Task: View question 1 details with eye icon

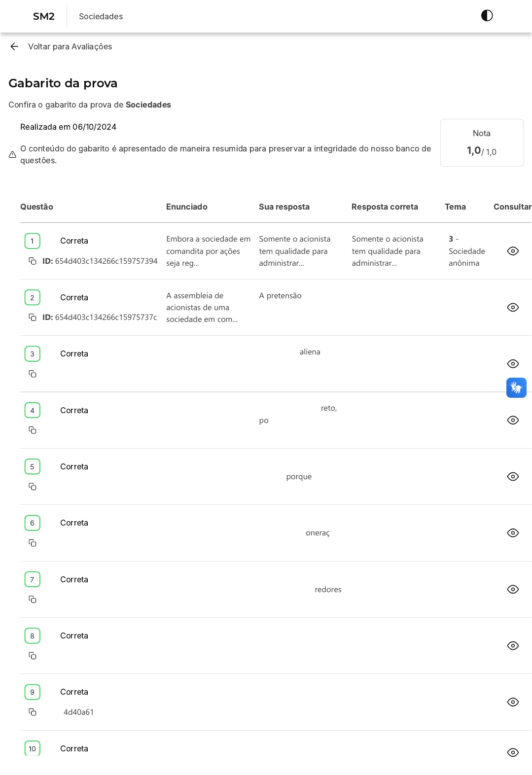Action: pyautogui.click(x=513, y=251)
